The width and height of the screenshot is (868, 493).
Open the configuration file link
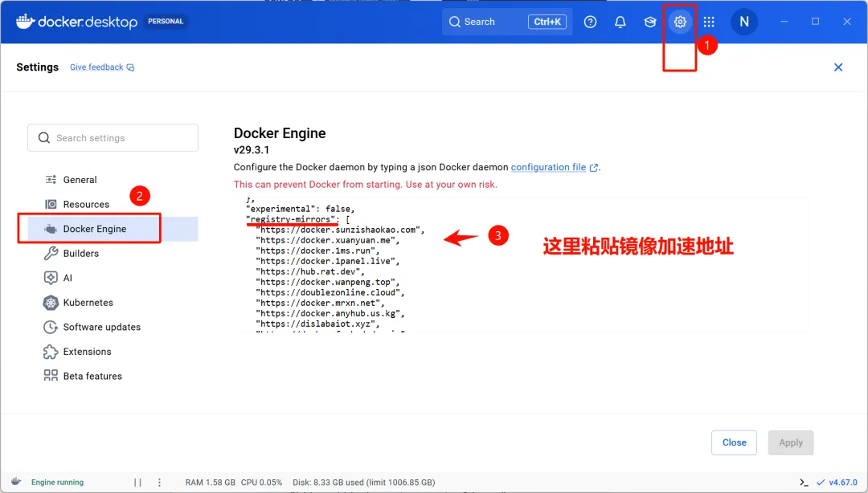coord(548,167)
